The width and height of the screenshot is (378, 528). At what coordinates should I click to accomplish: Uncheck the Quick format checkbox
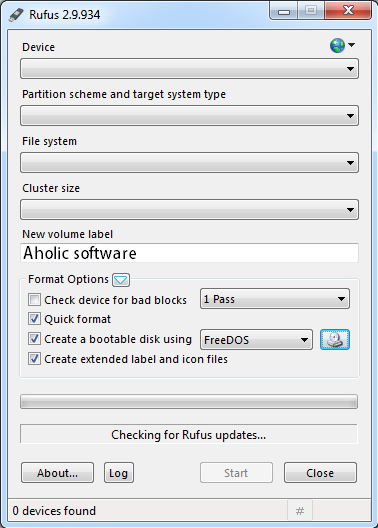34,319
